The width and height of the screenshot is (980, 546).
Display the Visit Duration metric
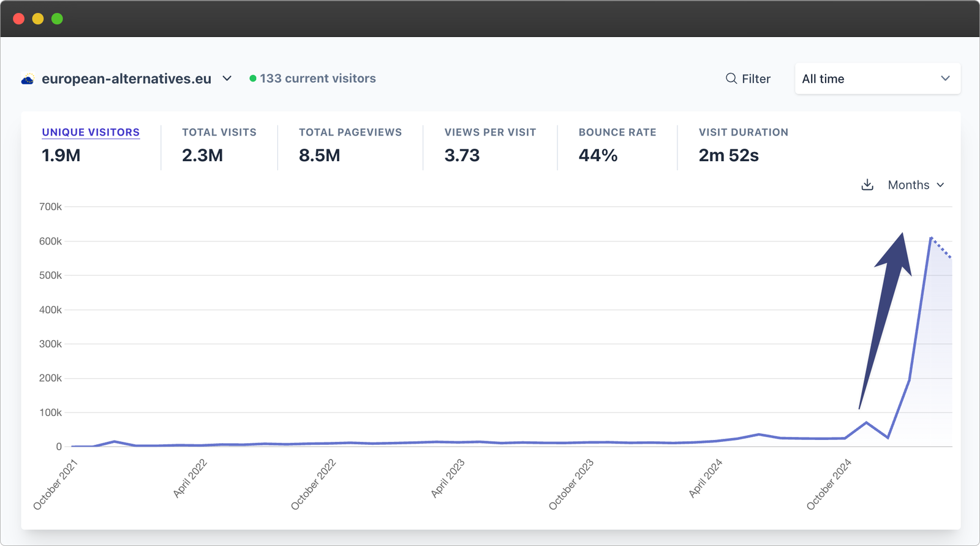743,132
